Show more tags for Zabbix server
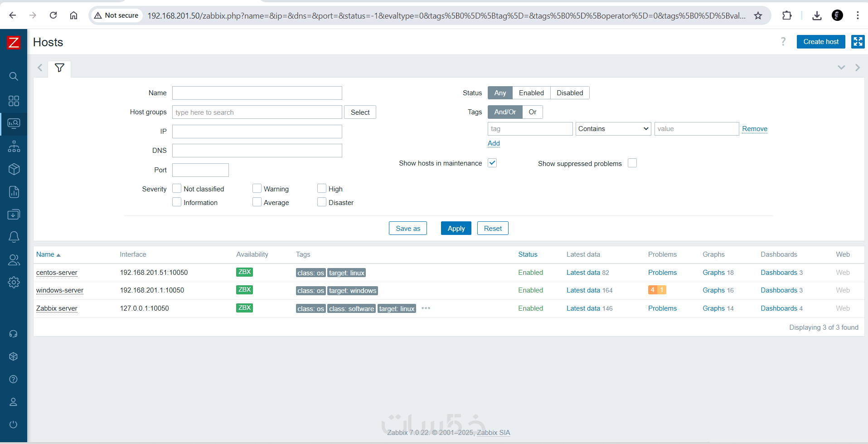 point(426,308)
